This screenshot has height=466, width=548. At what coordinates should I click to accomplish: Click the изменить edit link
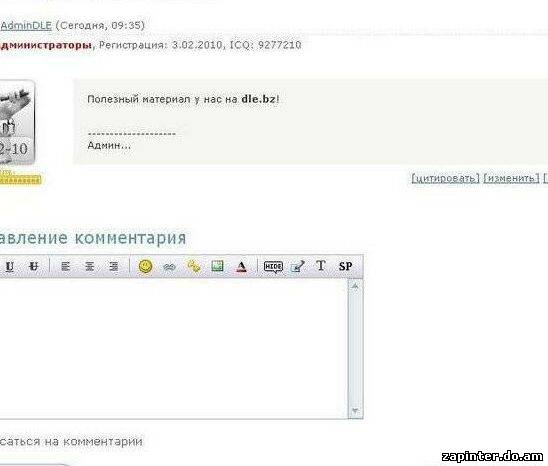(x=511, y=178)
